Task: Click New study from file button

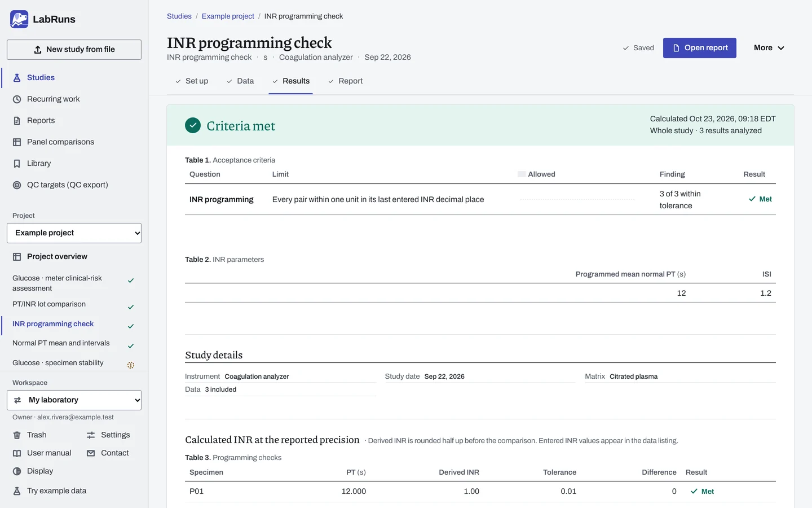Action: click(74, 50)
